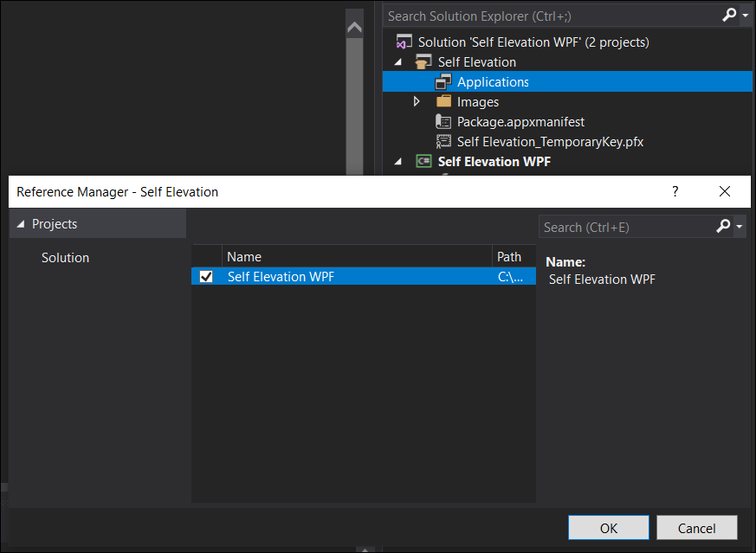Click the C# project icon of Self Elevation WPF
Viewport: 756px width, 553px height.
(423, 161)
